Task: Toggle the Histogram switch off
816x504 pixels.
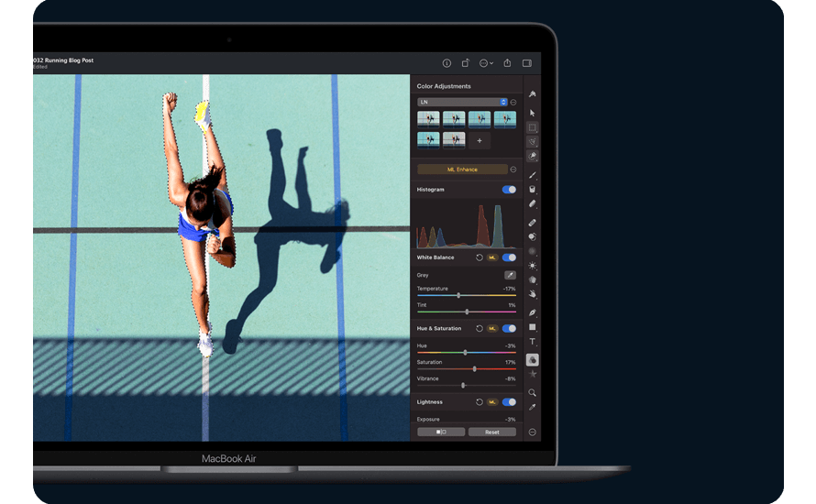Action: point(509,190)
